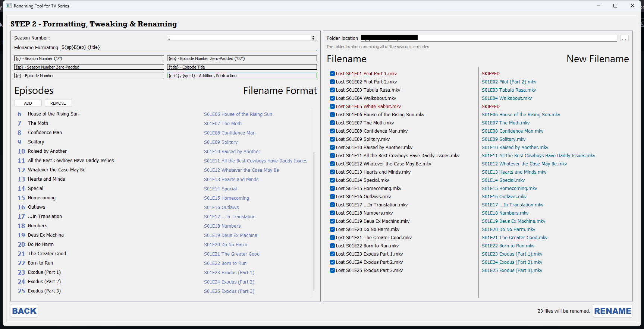644x329 pixels.
Task: Toggle checkbox for Lost S01E24 Exodus Part 2.mkv
Action: point(332,262)
